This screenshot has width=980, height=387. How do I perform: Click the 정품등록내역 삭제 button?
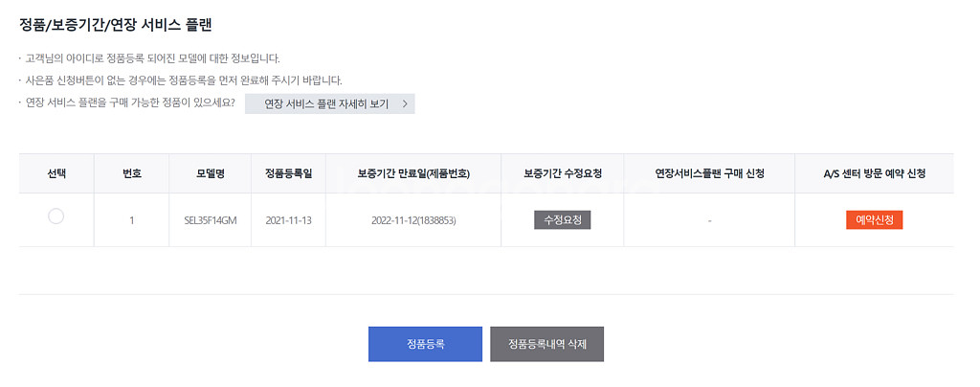point(546,344)
